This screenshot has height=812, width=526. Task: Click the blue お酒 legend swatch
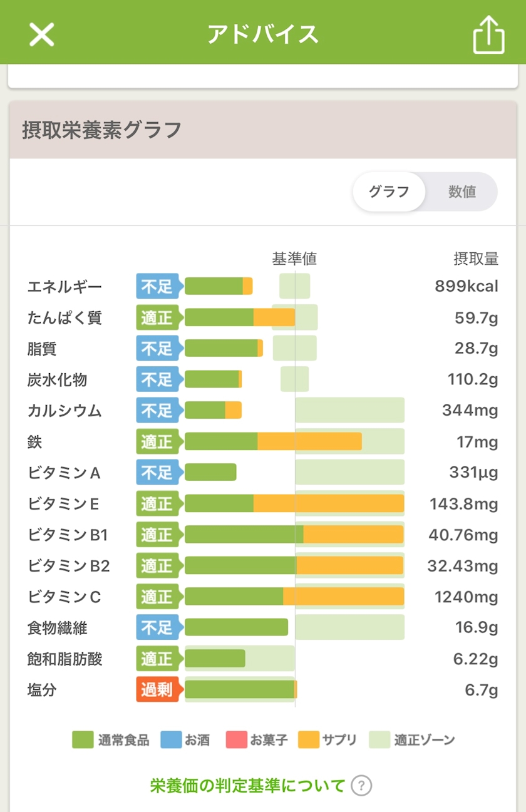(171, 740)
